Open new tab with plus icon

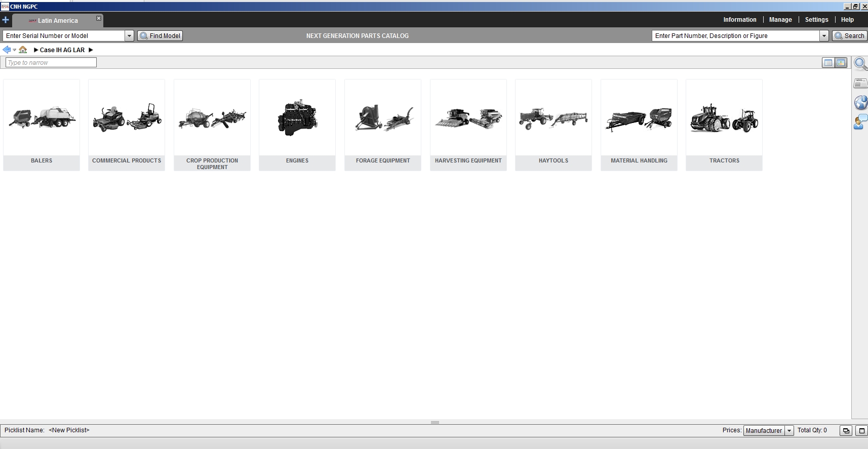pyautogui.click(x=6, y=20)
